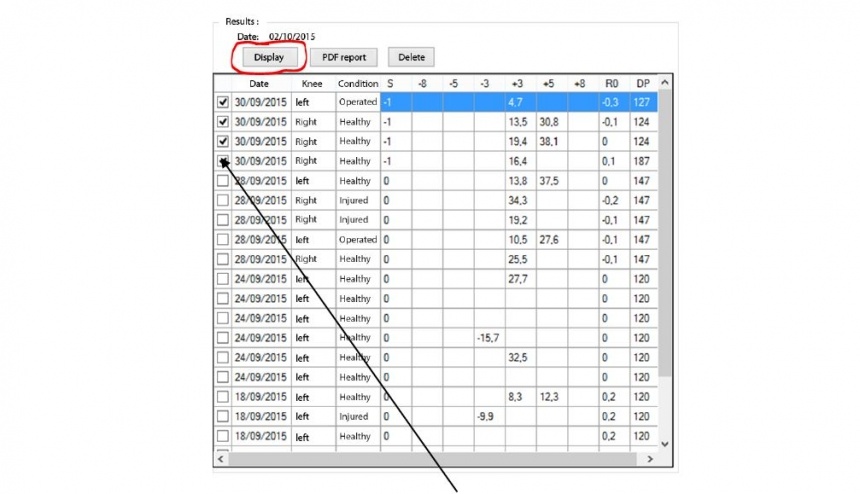Click the vertical scrollbar down arrow
Screen dimensions: 860x494
(x=665, y=443)
